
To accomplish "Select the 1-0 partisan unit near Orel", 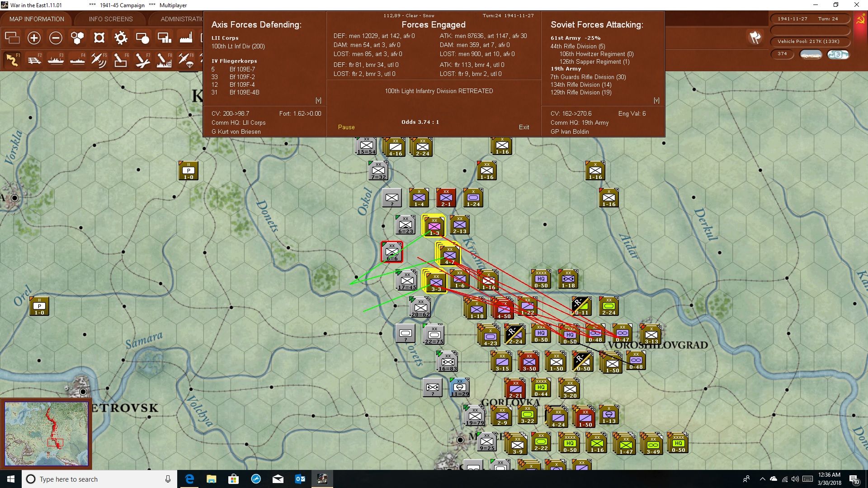I will 39,306.
